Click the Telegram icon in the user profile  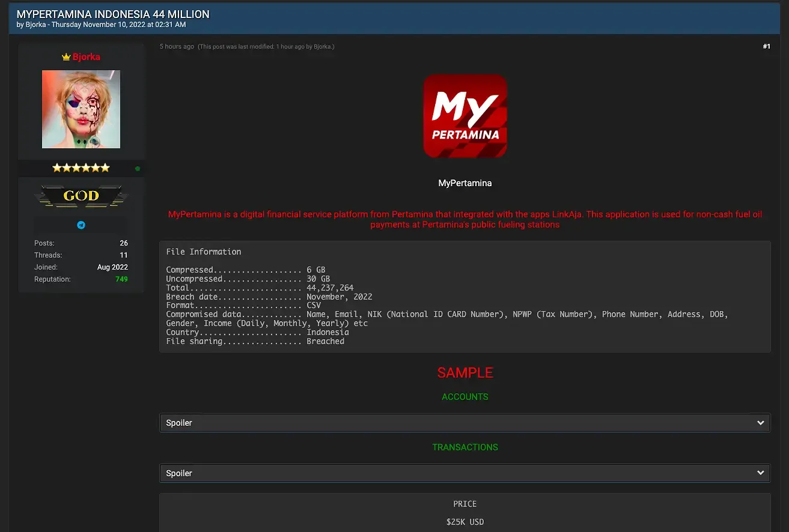(81, 225)
